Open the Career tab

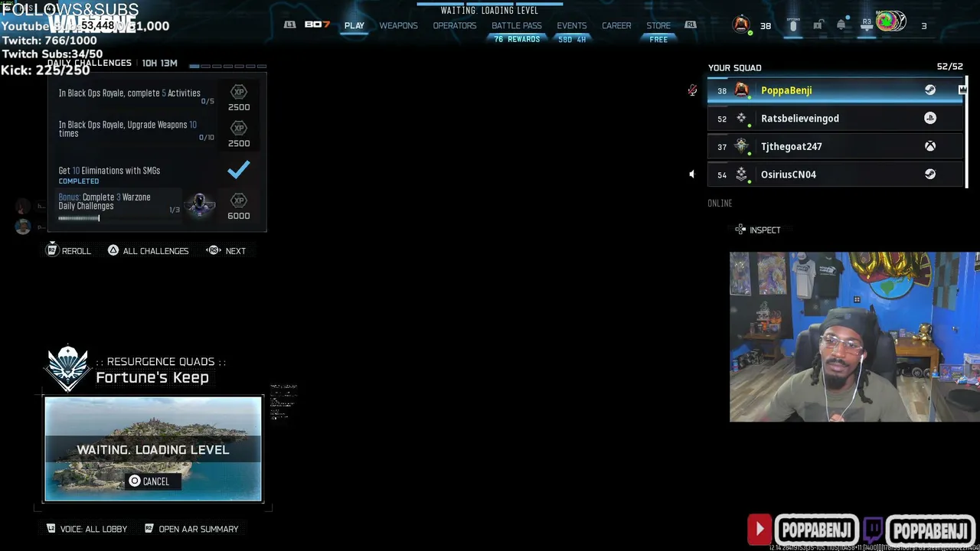(x=616, y=25)
